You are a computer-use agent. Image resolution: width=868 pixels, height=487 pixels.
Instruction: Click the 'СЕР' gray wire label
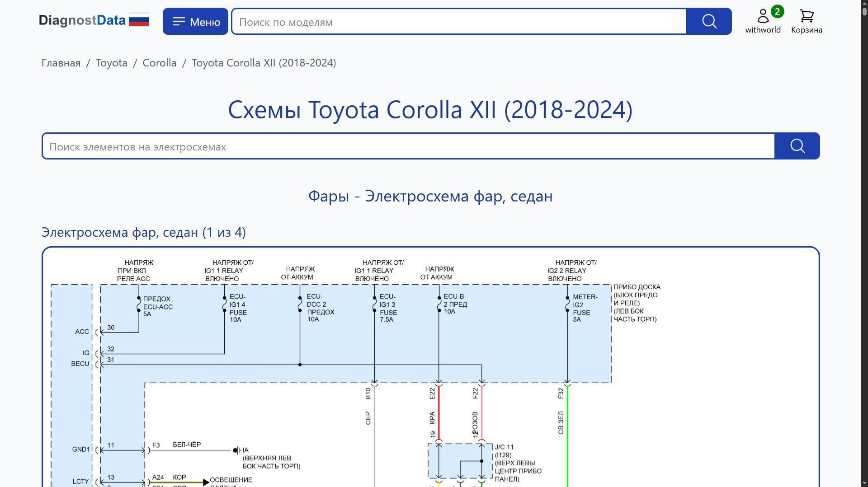click(x=368, y=418)
